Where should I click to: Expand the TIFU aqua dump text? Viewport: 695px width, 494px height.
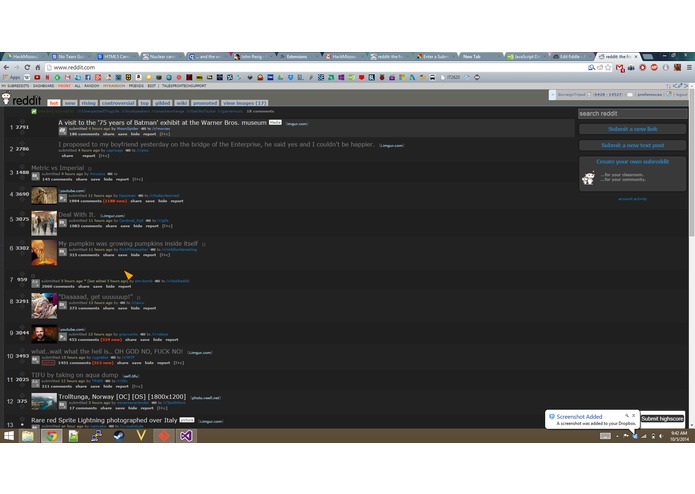click(x=35, y=384)
